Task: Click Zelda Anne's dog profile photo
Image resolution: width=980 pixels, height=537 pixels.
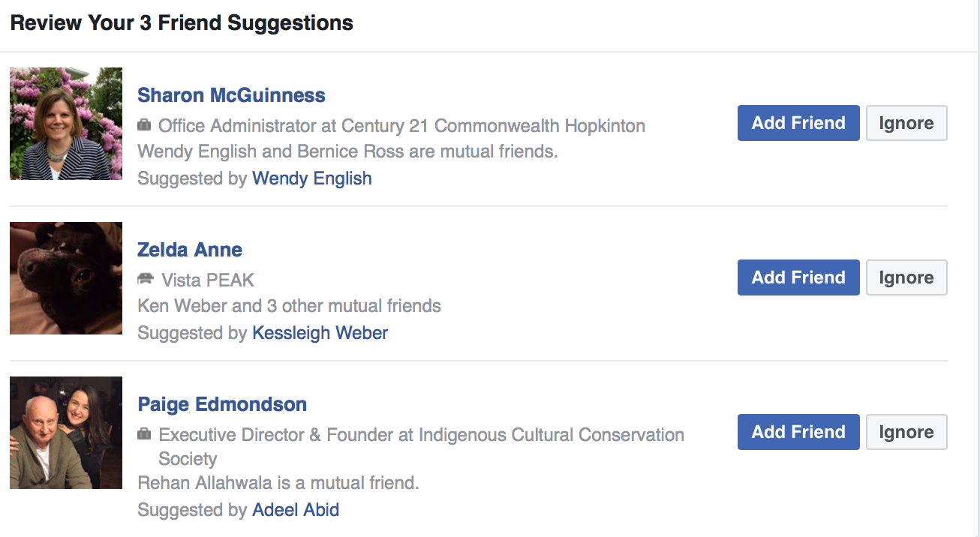Action: [x=65, y=277]
